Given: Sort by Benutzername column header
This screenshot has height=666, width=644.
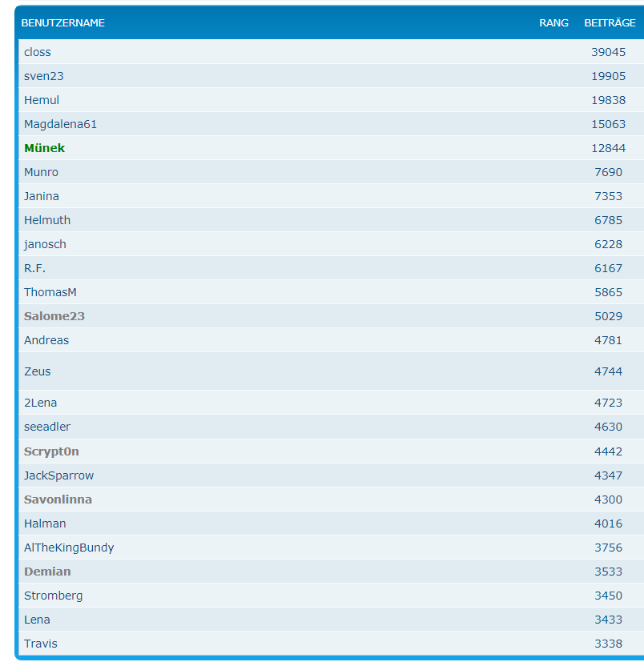Looking at the screenshot, I should coord(63,23).
